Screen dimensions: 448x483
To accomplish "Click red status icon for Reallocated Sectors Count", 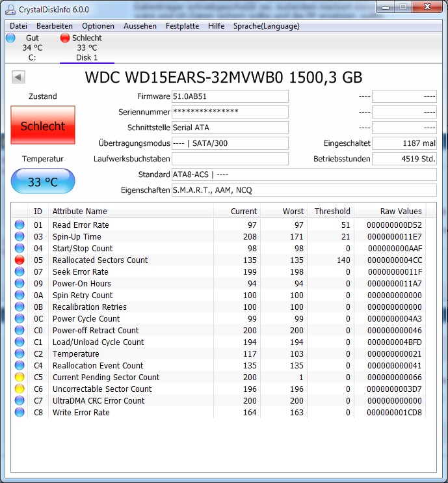I will 20,260.
